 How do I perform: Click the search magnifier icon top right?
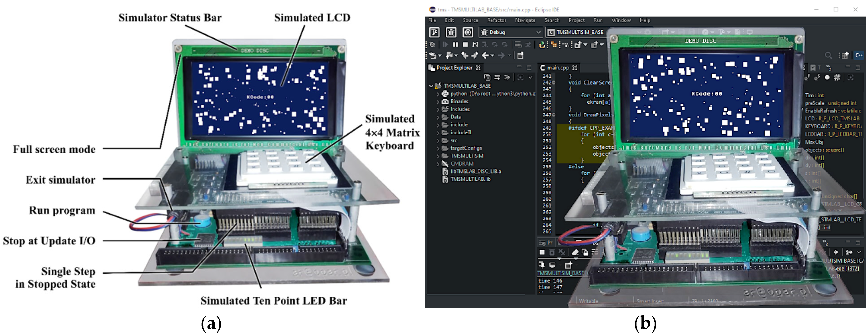828,55
